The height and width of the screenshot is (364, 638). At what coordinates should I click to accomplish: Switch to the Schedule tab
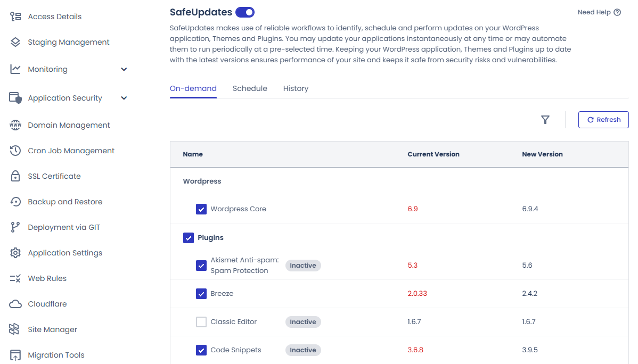tap(250, 88)
